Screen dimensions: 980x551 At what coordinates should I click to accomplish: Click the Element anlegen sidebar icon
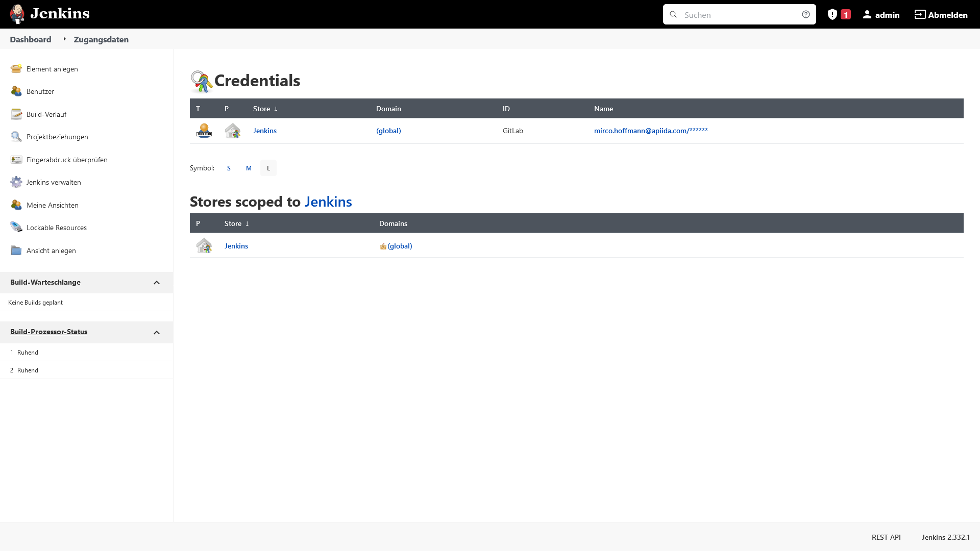click(16, 69)
